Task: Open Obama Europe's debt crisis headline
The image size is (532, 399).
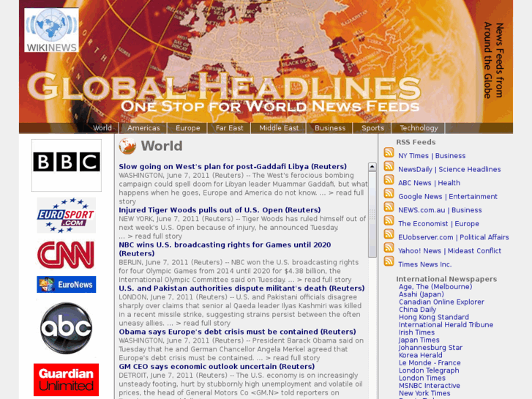Action: point(237,332)
